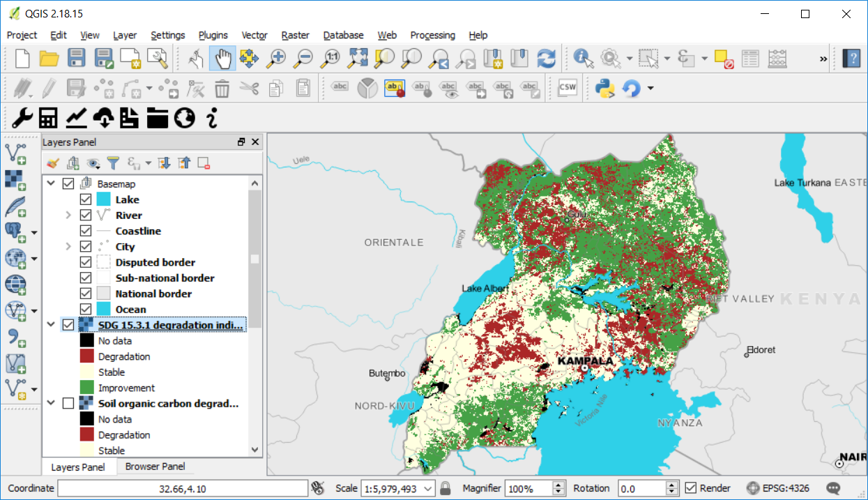Select the Pan Map hand tool
The height and width of the screenshot is (500, 868).
coord(222,59)
